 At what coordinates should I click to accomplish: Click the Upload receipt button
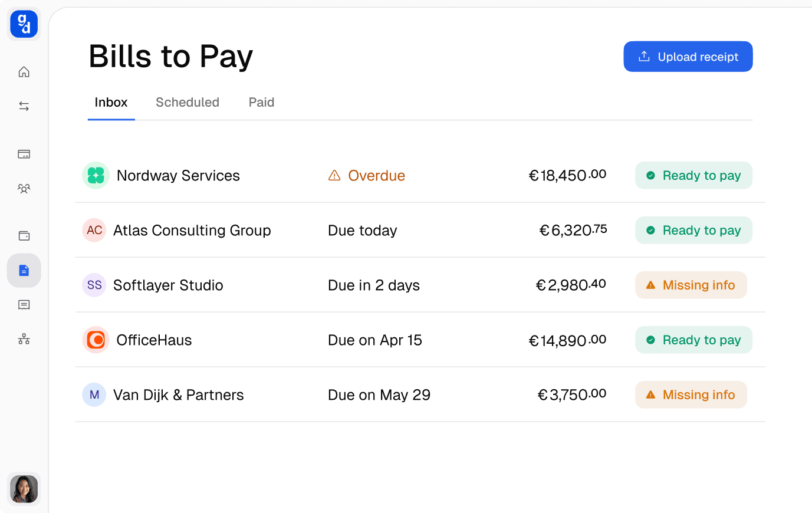pos(688,56)
